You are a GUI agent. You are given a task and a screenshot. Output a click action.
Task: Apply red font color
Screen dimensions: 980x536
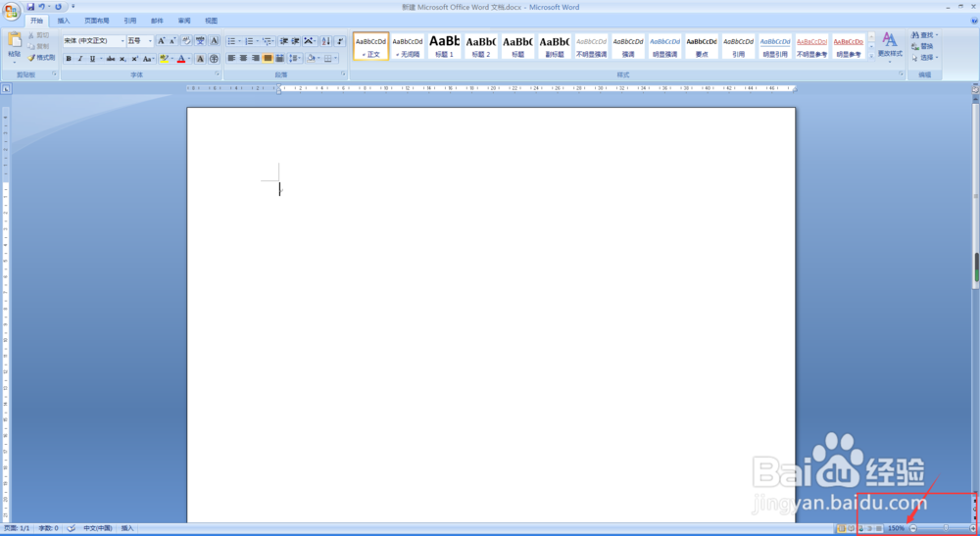(181, 59)
